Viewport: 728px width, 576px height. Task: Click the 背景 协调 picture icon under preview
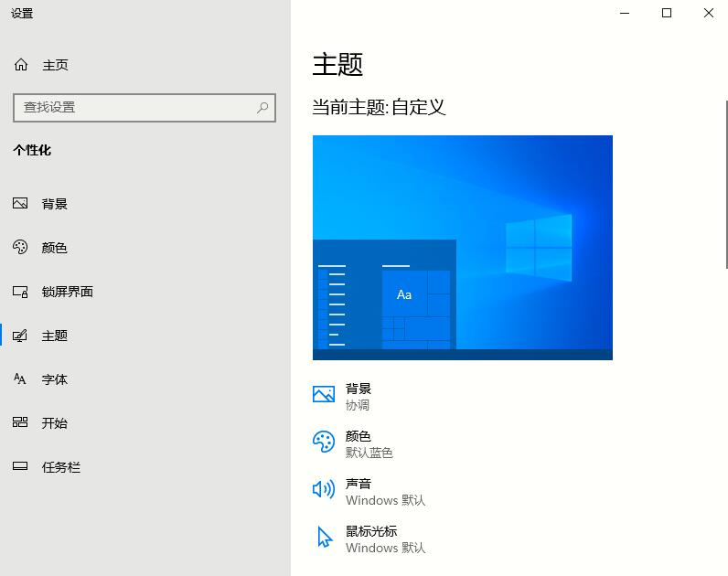pyautogui.click(x=324, y=395)
